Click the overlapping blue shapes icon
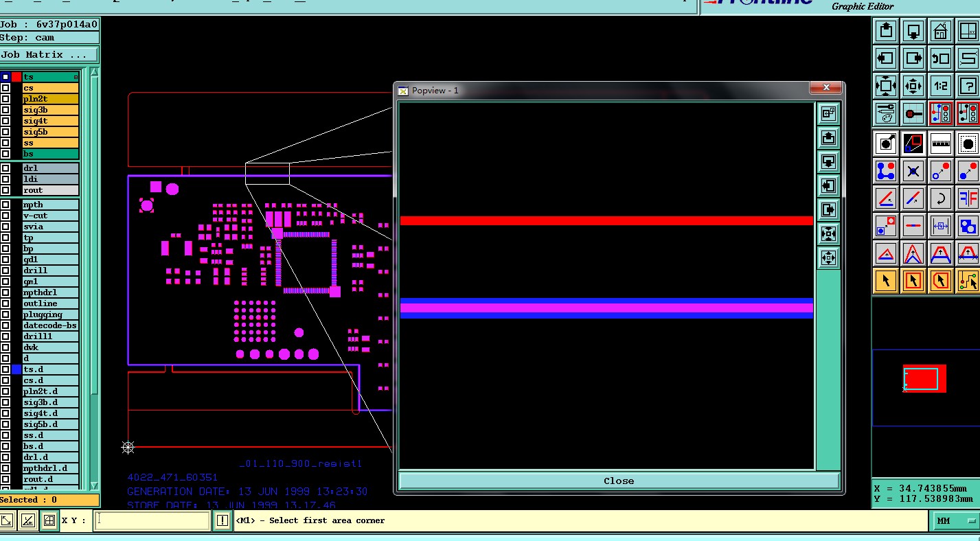Screen dimensions: 980x541 968,226
